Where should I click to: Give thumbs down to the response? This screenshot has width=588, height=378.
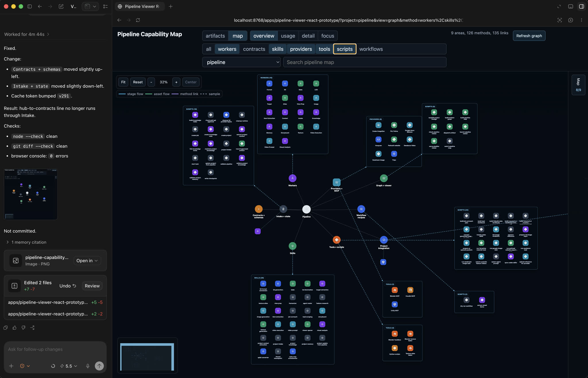click(23, 328)
